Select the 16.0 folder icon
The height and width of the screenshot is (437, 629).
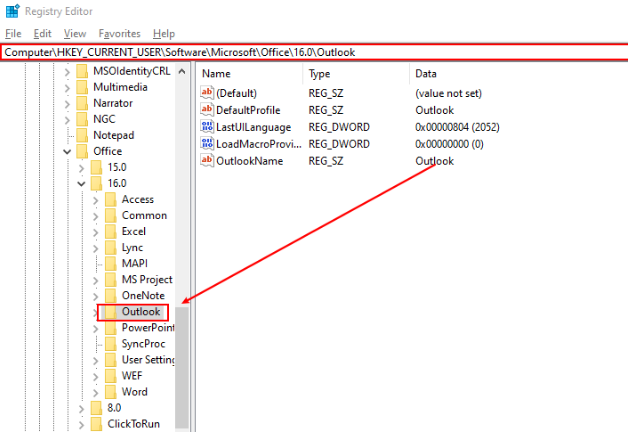coord(96,183)
